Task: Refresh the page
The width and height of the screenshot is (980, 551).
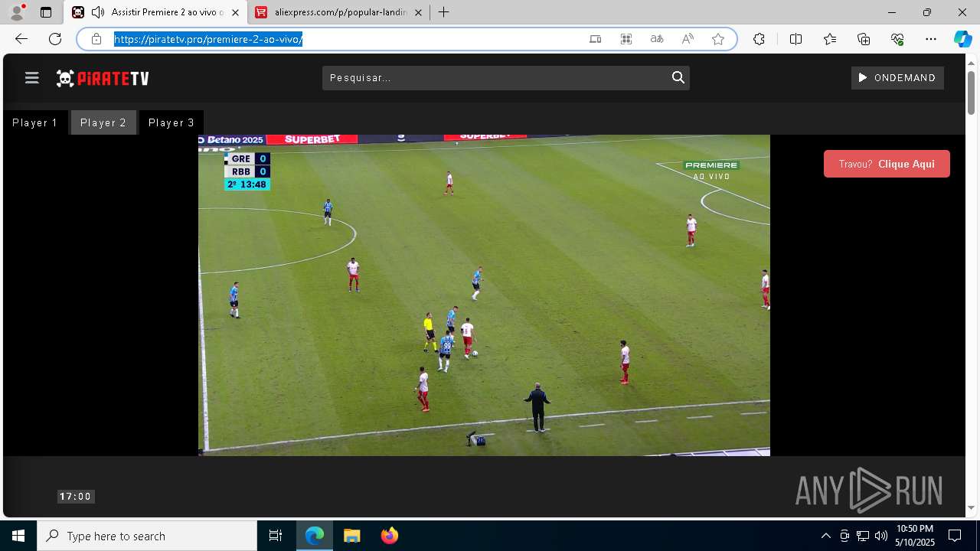Action: 55,39
